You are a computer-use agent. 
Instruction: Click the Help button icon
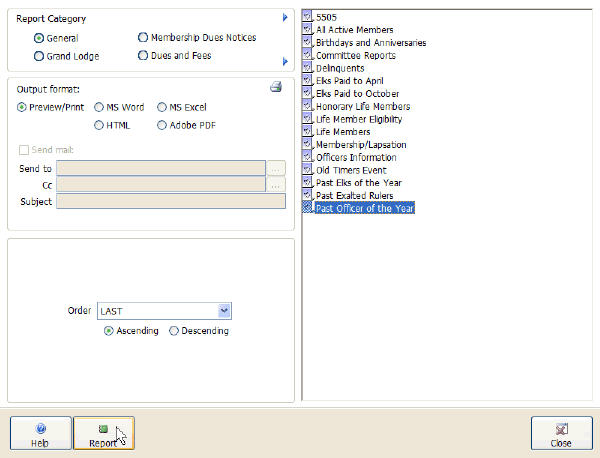tap(40, 427)
